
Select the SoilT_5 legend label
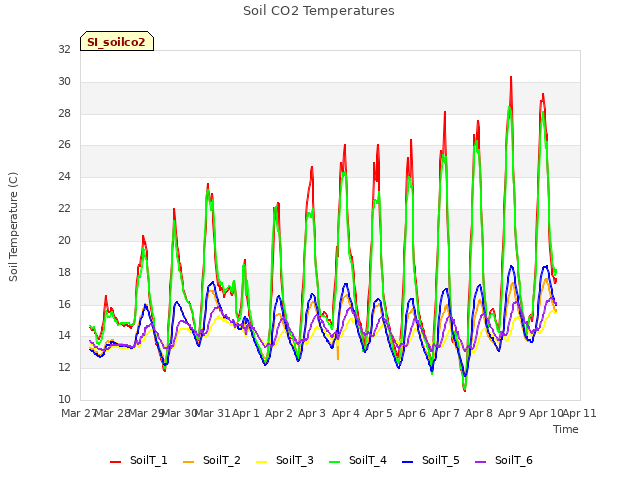[441, 460]
